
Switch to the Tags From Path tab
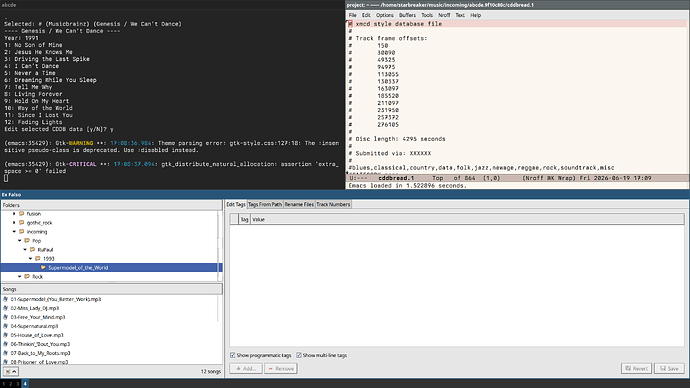265,204
